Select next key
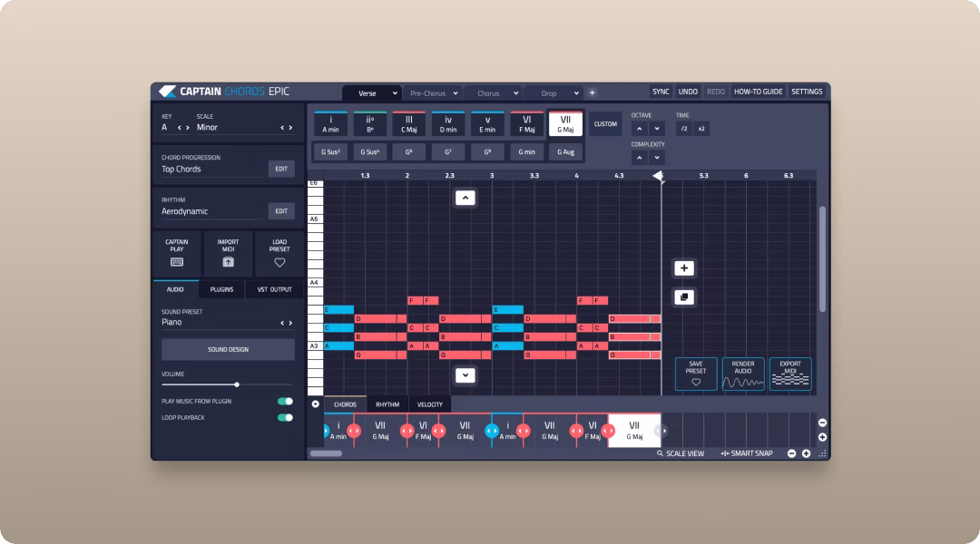The width and height of the screenshot is (980, 544). [188, 128]
